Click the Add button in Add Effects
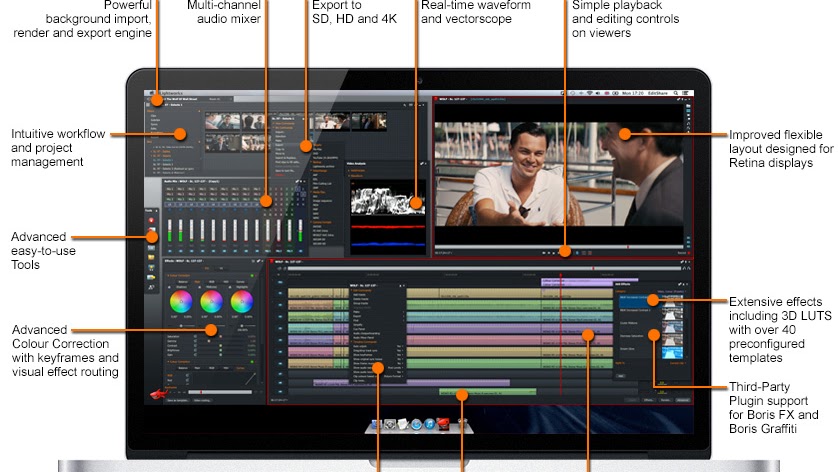 [x=620, y=376]
